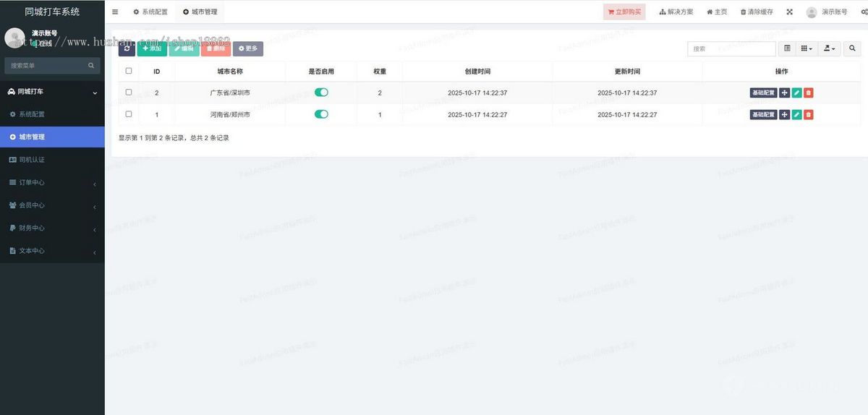868x415 pixels.
Task: Click the sidebar menu search magnifier icon
Action: pos(91,66)
